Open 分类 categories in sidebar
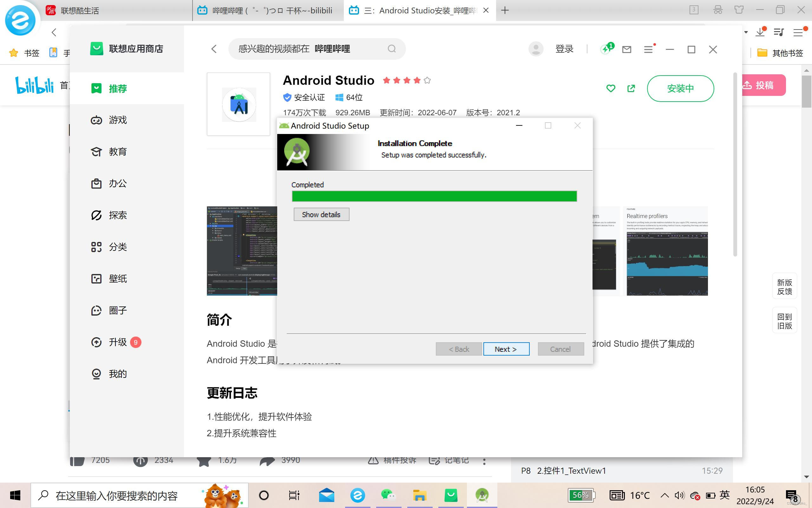 (127, 247)
